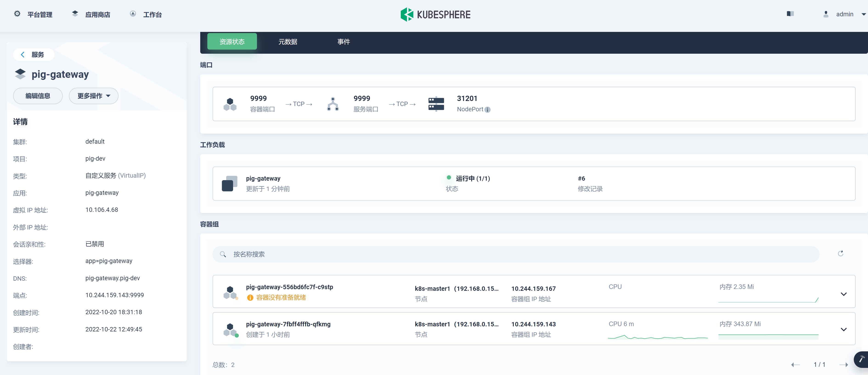The height and width of the screenshot is (375, 868).
Task: Open the app store layers icon
Action: (x=75, y=14)
